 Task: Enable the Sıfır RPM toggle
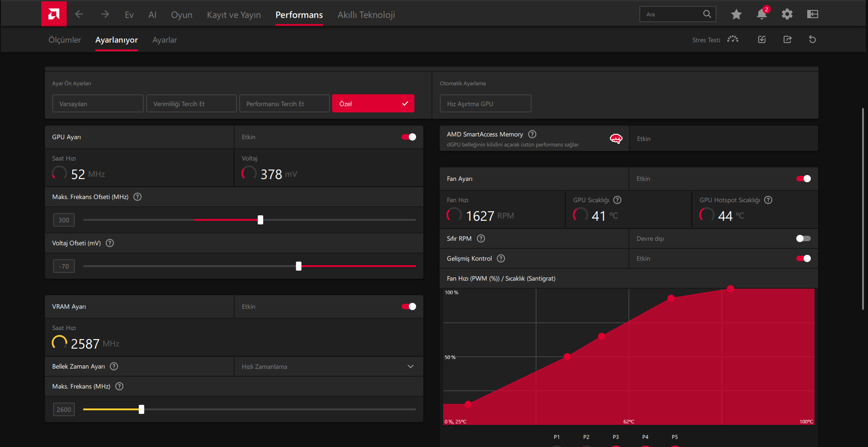(804, 238)
